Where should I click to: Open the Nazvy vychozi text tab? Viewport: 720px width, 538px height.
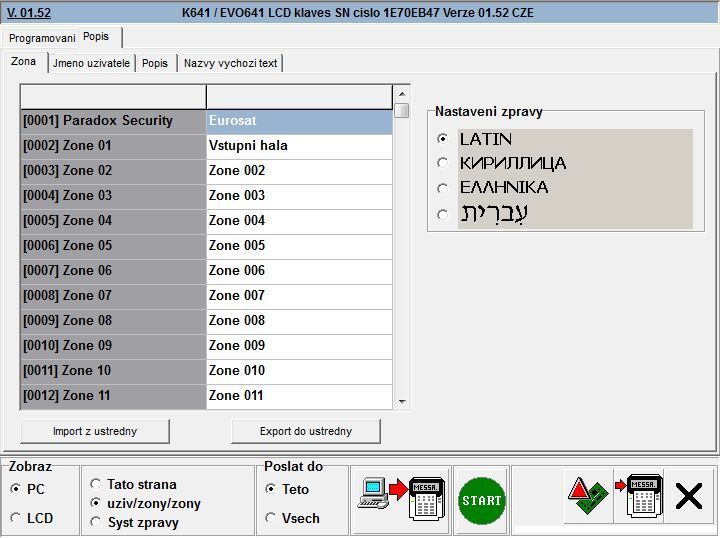coord(230,63)
